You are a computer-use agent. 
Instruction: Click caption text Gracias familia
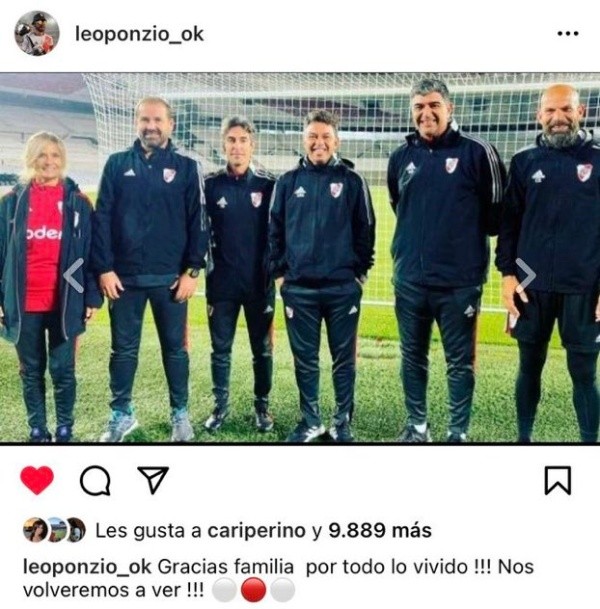226,567
